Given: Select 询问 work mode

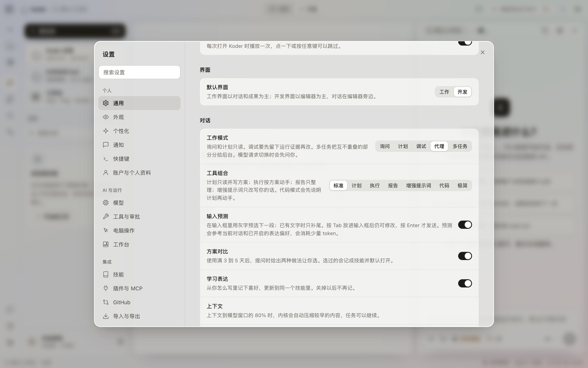Looking at the screenshot, I should 385,146.
